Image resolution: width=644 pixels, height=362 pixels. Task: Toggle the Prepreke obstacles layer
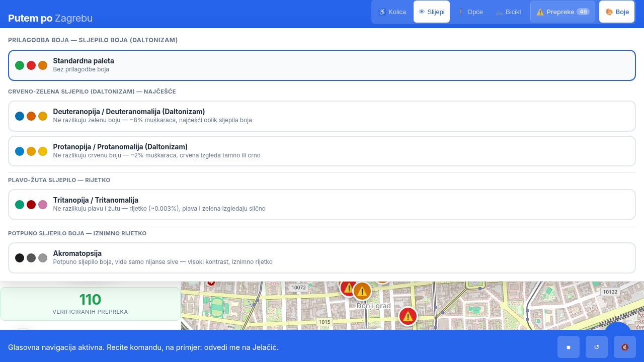click(562, 12)
